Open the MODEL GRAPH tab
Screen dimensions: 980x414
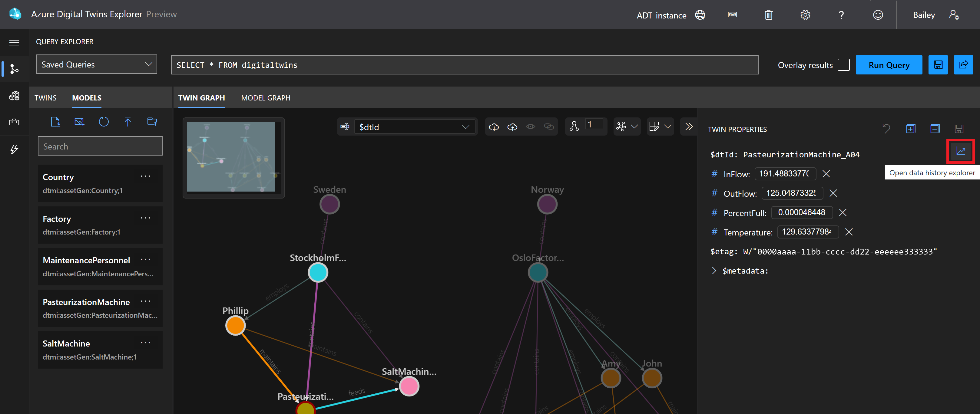tap(266, 98)
